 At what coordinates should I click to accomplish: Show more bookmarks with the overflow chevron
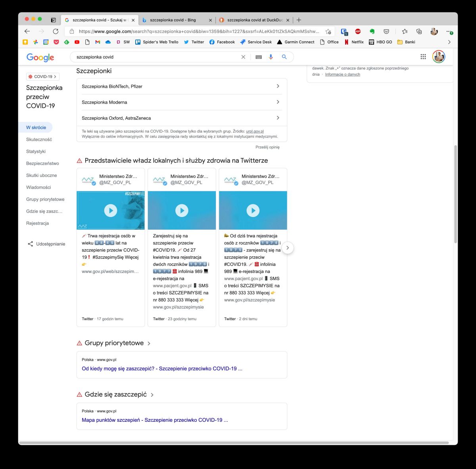449,42
